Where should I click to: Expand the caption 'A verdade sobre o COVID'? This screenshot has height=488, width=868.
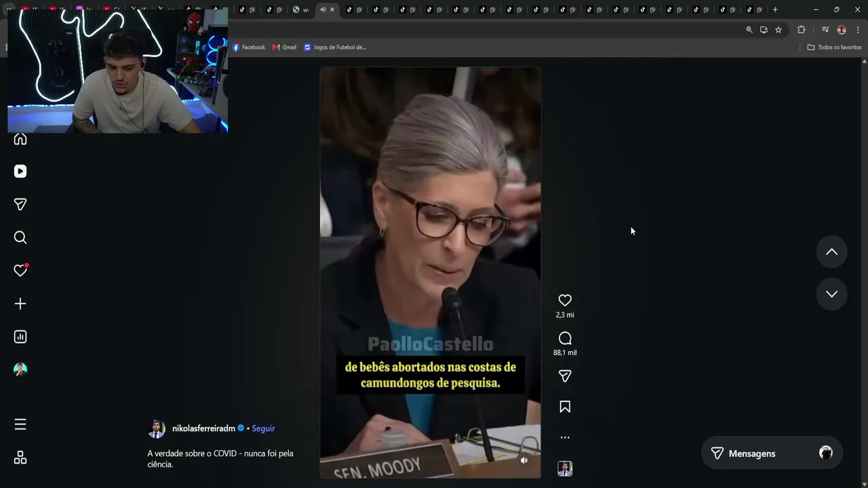(220, 459)
